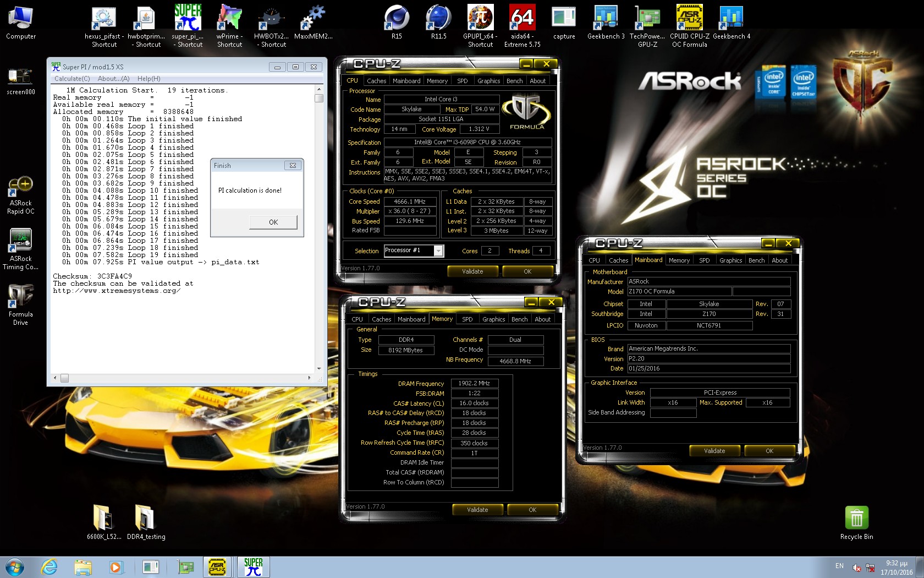
Task: Close the Finish dialog with X
Action: pyautogui.click(x=293, y=166)
